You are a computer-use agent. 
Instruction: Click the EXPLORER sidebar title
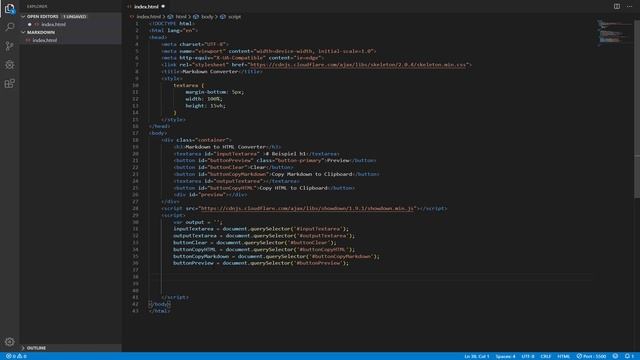[37, 7]
